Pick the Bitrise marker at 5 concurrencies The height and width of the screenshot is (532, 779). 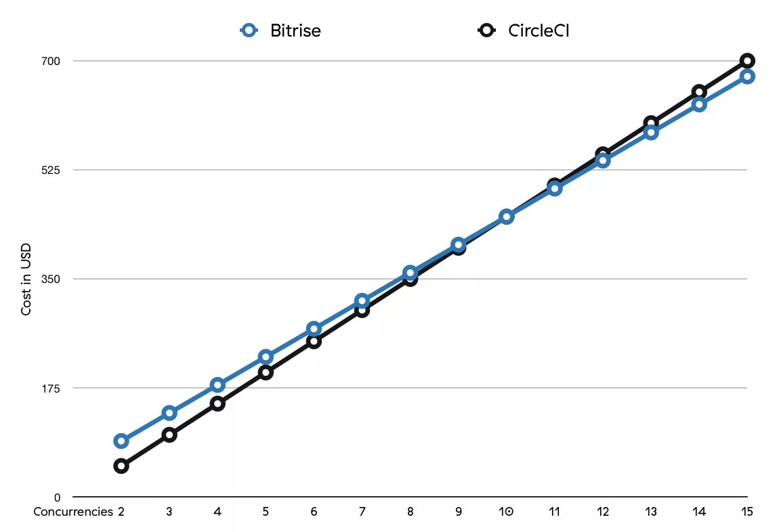click(x=266, y=357)
